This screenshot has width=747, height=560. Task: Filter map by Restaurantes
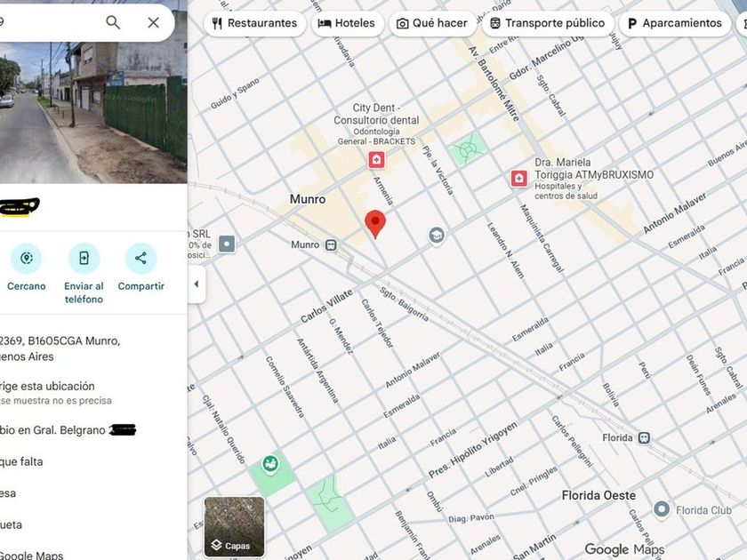(255, 23)
